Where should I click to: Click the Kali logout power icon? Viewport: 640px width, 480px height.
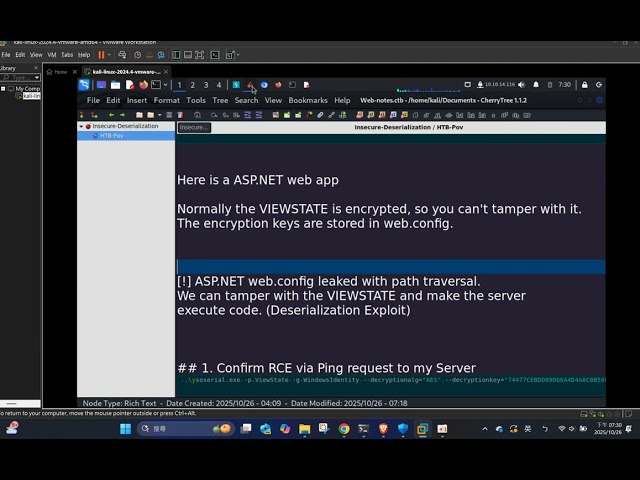pyautogui.click(x=599, y=84)
